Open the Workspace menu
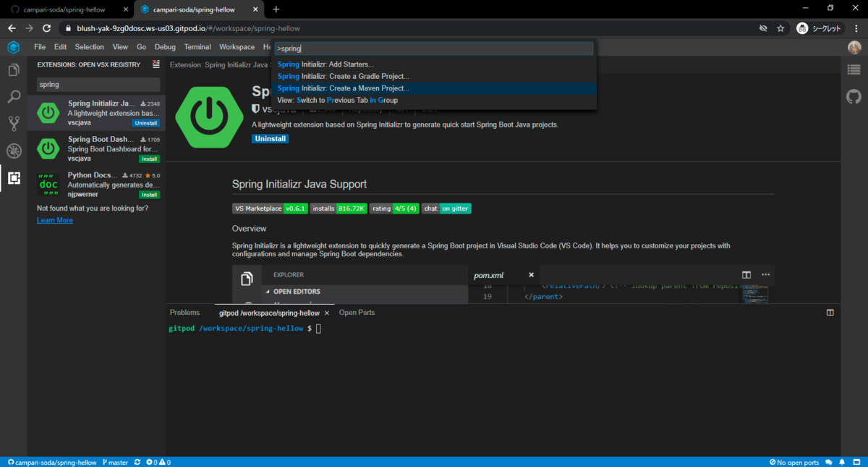Viewport: 868px width, 467px height. click(237, 47)
